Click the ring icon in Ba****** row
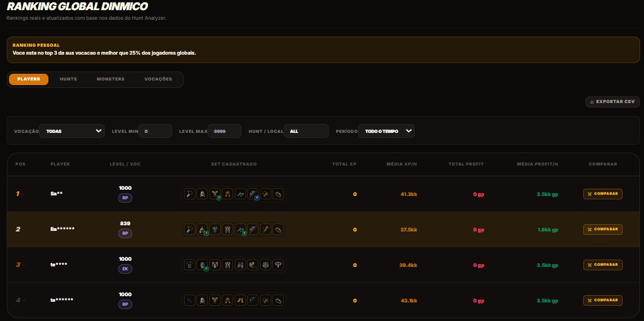 (279, 229)
